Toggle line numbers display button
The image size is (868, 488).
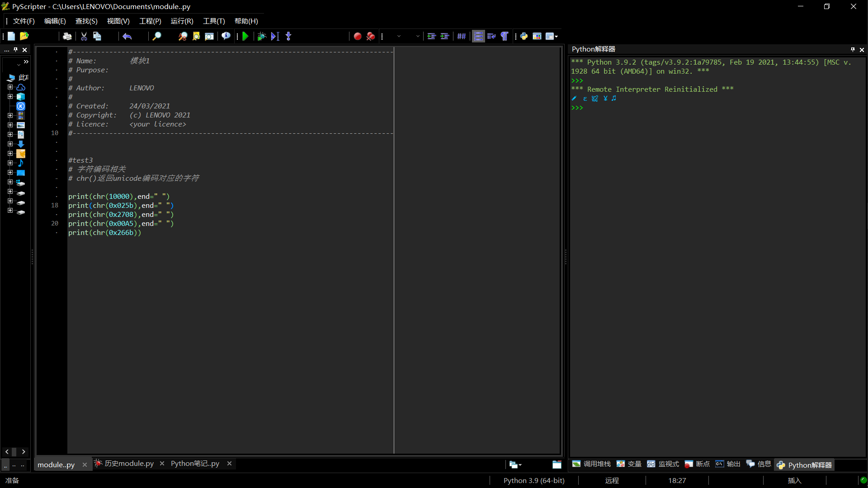click(x=478, y=36)
